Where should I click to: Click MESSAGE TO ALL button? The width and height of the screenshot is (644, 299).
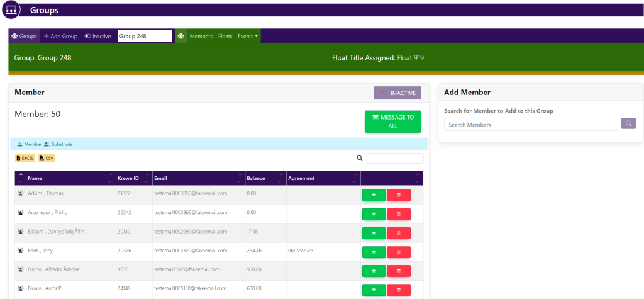pos(392,121)
